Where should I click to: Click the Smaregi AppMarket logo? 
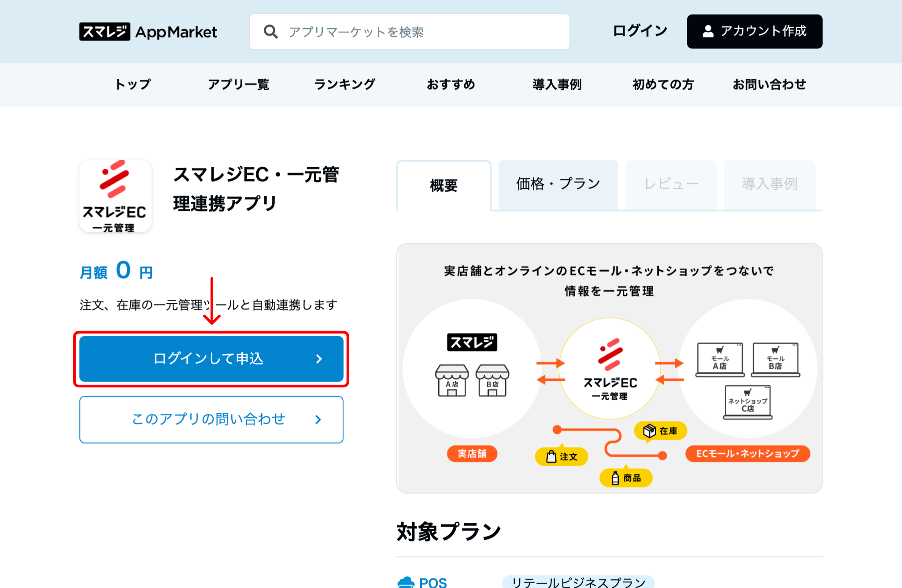(x=148, y=32)
